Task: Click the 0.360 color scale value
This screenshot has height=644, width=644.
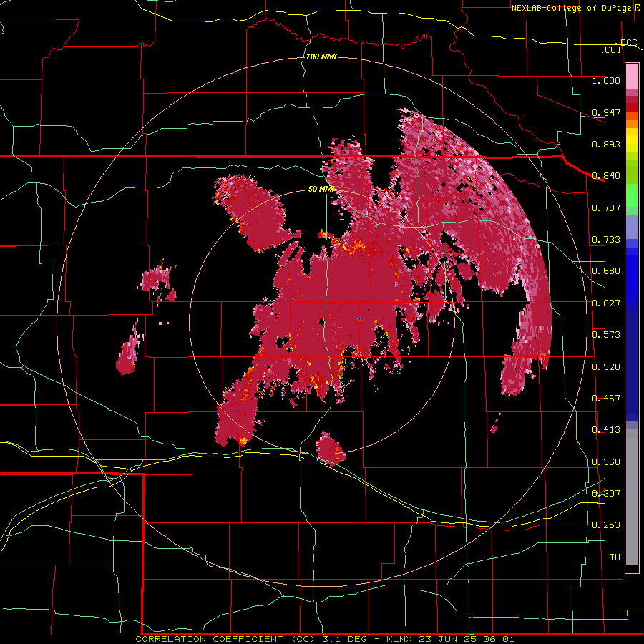Action: [x=606, y=462]
